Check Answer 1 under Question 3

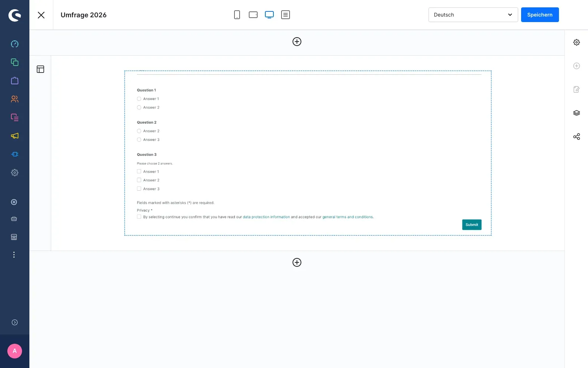[x=139, y=171]
